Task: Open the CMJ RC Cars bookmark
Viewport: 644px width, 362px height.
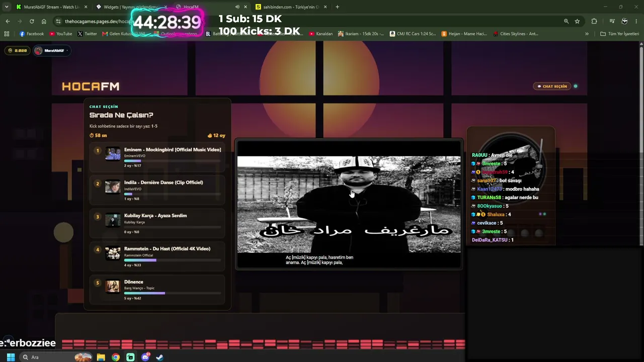Action: pos(413,34)
